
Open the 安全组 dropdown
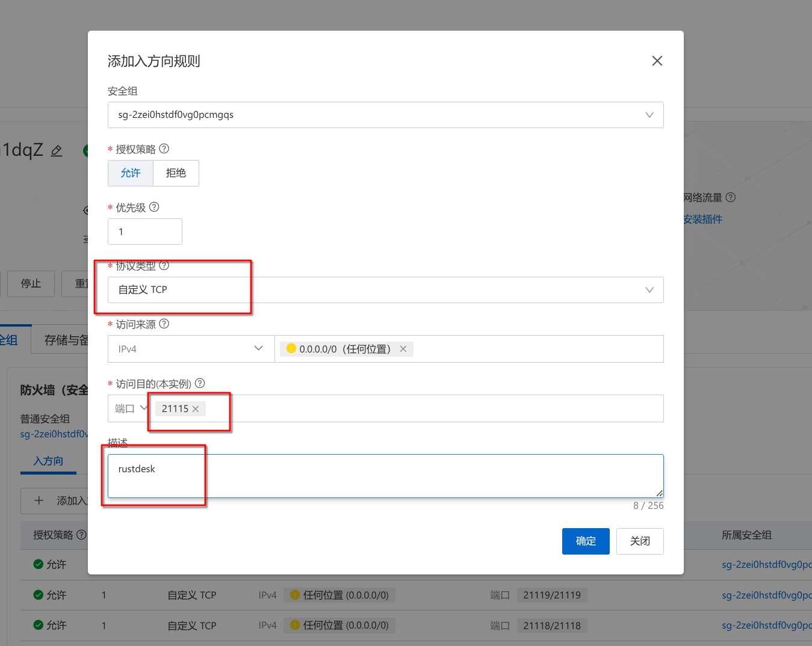pos(385,115)
